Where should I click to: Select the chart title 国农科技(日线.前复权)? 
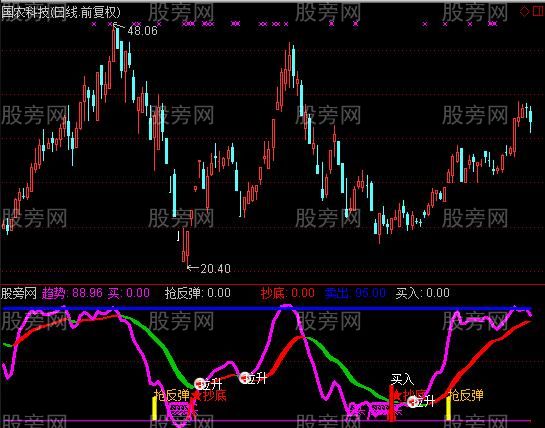tap(61, 13)
